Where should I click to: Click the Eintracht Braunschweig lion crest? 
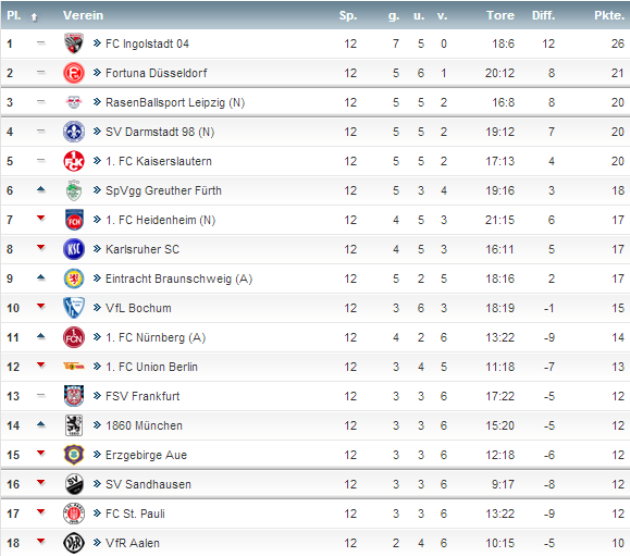(73, 279)
